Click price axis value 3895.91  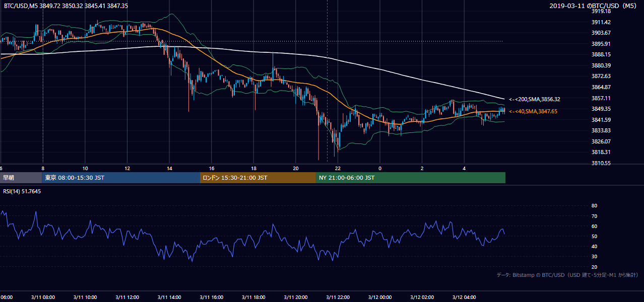tap(601, 44)
